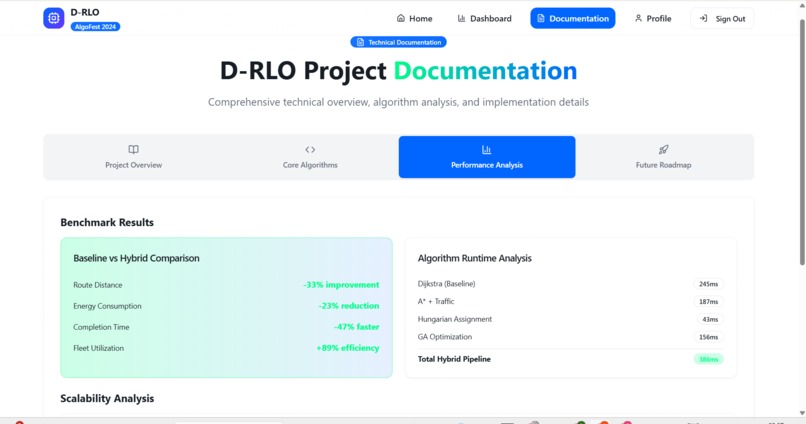The width and height of the screenshot is (806, 424).
Task: Click the AlgoFest 2024 badge
Action: [x=95, y=27]
